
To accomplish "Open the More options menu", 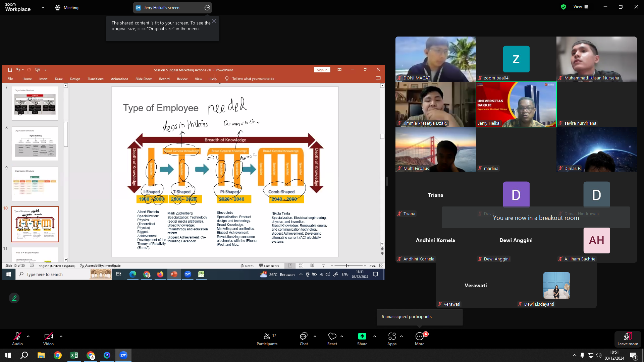I will click(x=420, y=339).
